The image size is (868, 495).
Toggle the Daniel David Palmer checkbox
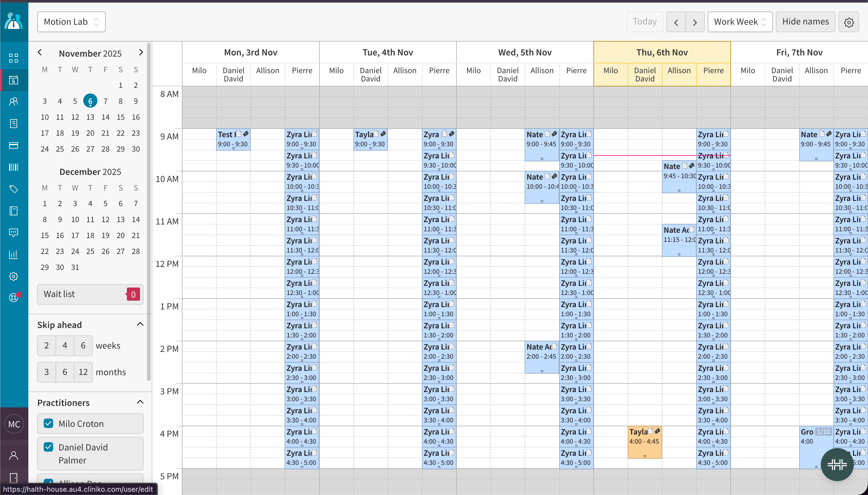point(48,447)
